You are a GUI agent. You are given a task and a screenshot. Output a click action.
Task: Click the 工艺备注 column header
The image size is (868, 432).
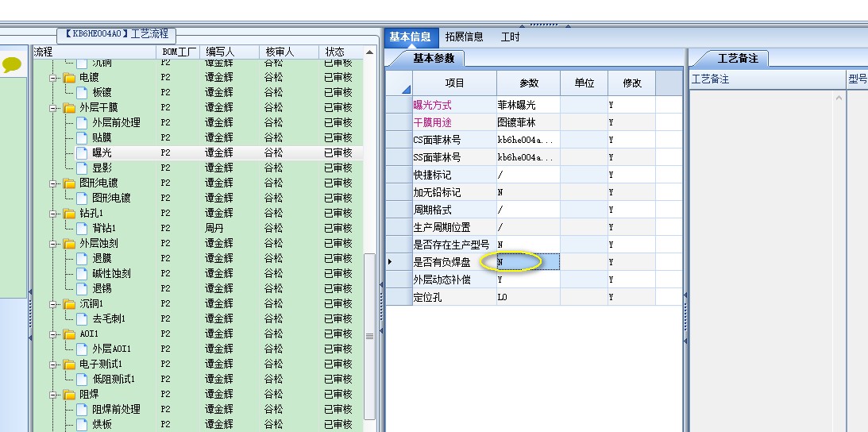tap(767, 79)
